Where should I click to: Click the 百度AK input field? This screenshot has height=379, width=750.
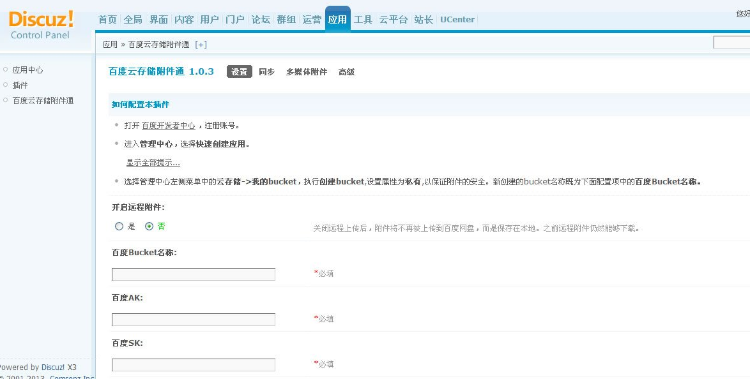(x=194, y=319)
